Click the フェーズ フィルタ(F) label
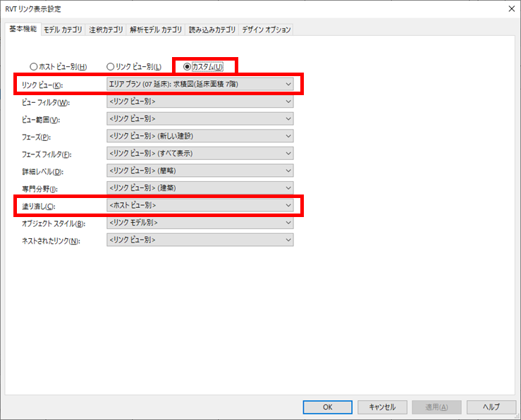This screenshot has width=521, height=420. (47, 154)
